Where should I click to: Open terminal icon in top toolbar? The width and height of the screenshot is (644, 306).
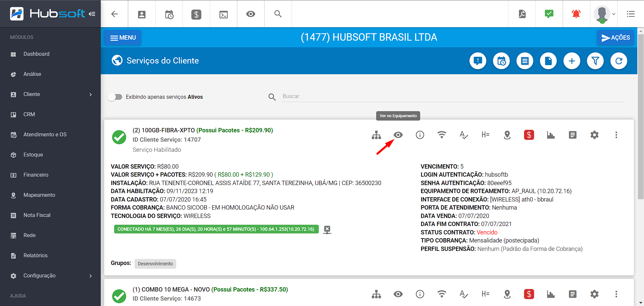click(x=224, y=14)
